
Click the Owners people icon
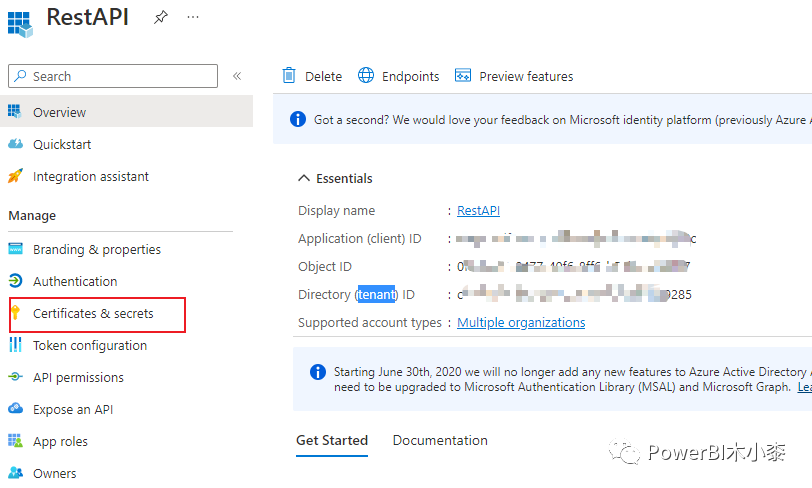(16, 472)
